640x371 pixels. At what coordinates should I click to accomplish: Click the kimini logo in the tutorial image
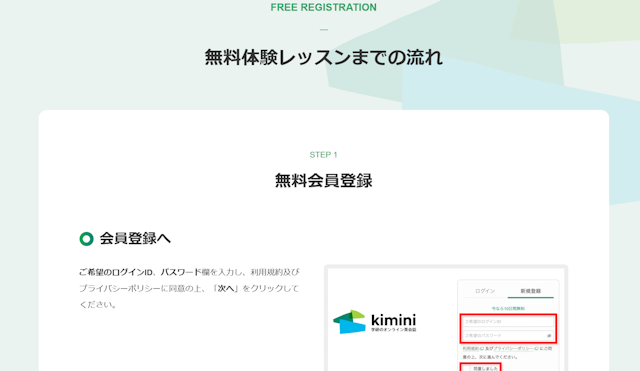tap(375, 322)
